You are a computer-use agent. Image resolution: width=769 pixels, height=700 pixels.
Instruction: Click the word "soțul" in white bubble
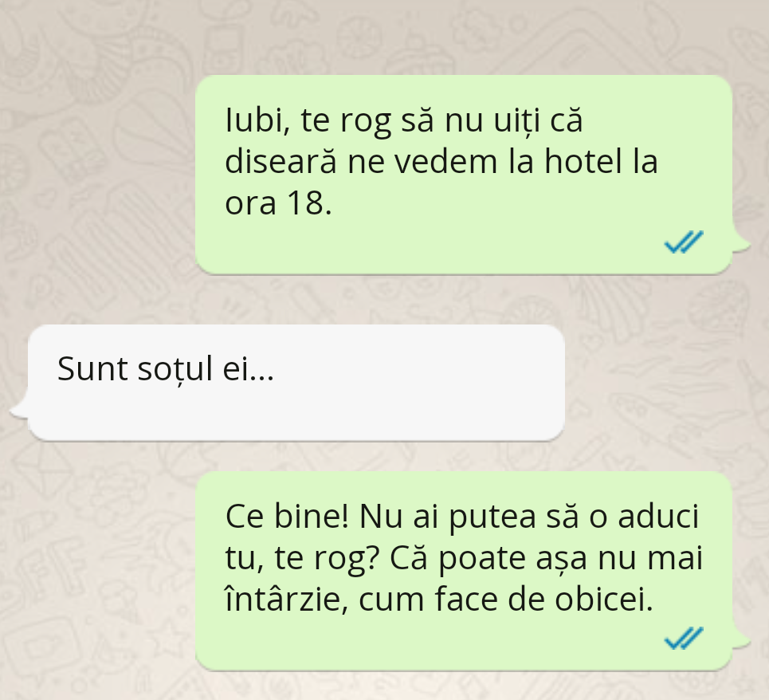pyautogui.click(x=175, y=369)
